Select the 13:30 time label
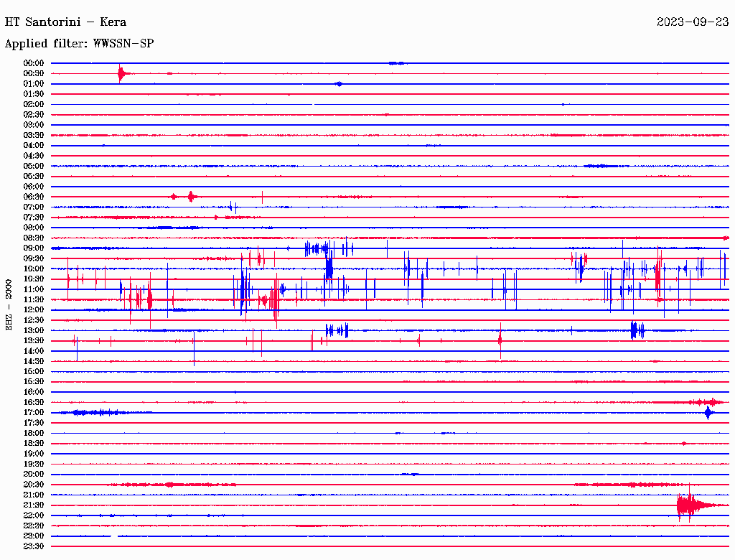This screenshot has height=560, width=735. point(34,340)
